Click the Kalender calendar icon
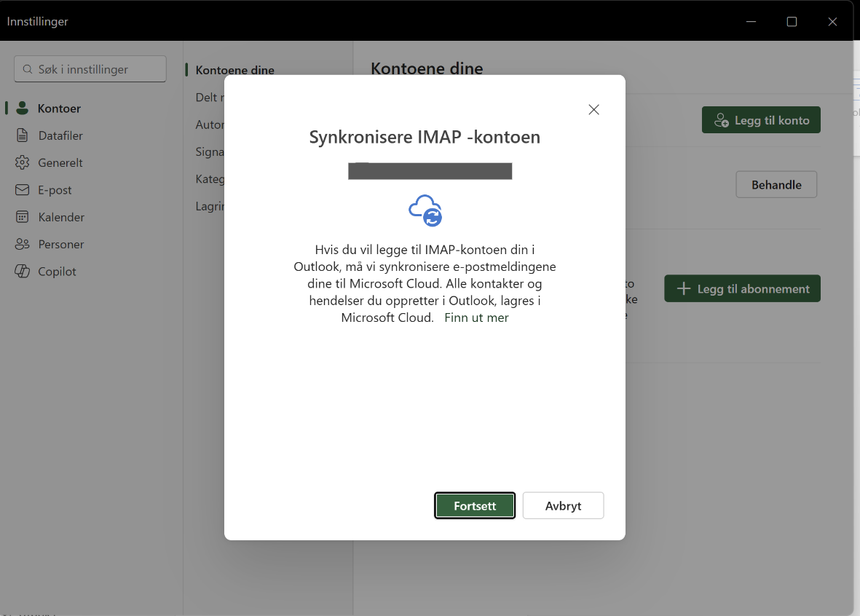The image size is (860, 616). coord(22,217)
